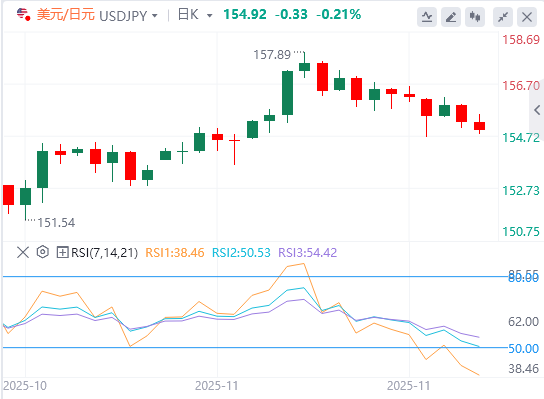The width and height of the screenshot is (544, 399).
Task: Close the chart with X button
Action: (527, 17)
